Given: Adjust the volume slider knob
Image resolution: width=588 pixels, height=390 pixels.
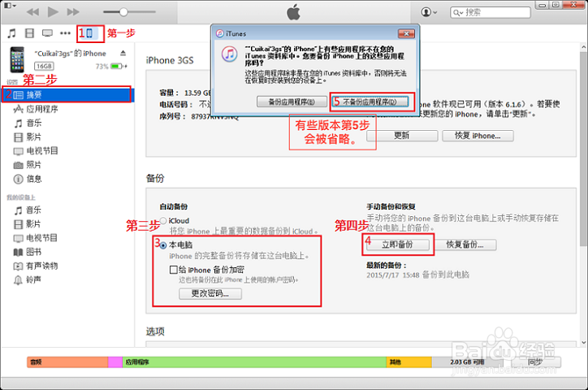Looking at the screenshot, I should pos(123,12).
